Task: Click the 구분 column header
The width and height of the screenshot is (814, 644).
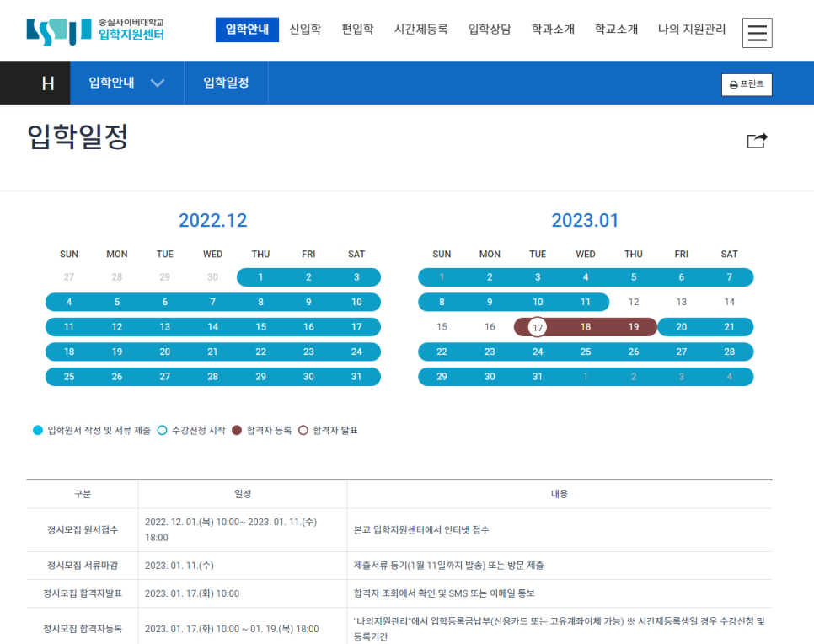Action: point(83,494)
